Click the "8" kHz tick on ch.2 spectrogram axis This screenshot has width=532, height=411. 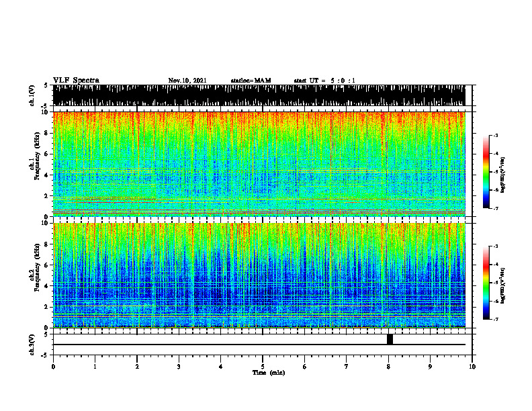click(x=47, y=244)
